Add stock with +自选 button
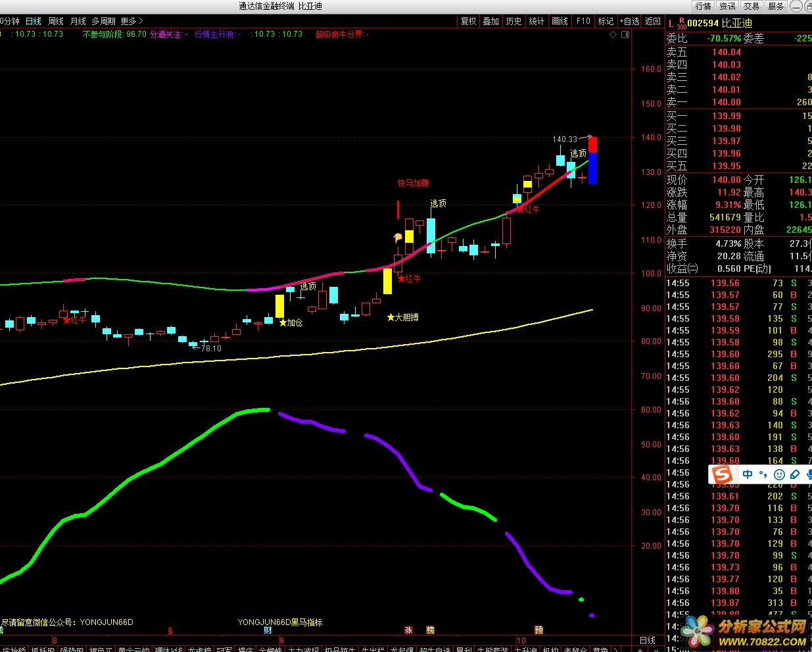812x652 pixels. (629, 21)
